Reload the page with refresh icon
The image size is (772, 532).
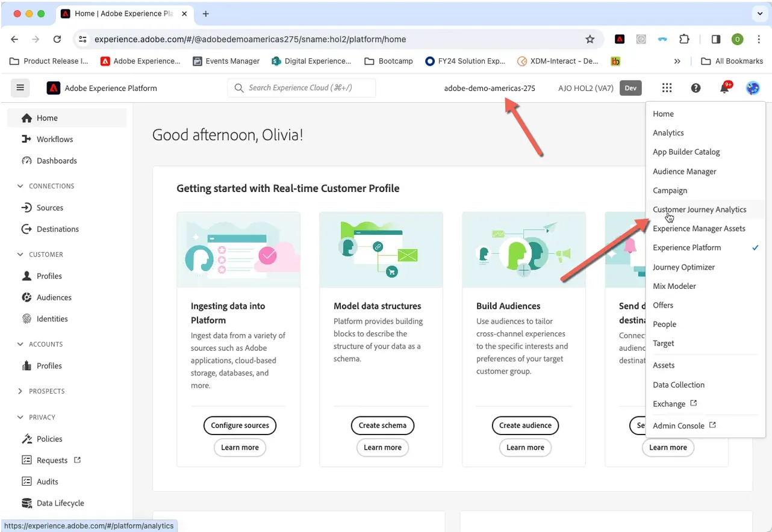tap(57, 39)
